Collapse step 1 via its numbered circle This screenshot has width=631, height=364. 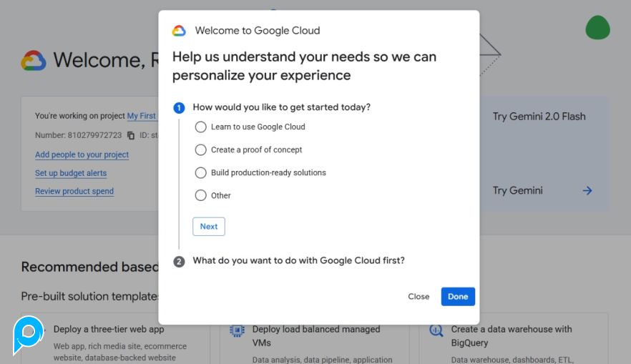[x=179, y=108]
